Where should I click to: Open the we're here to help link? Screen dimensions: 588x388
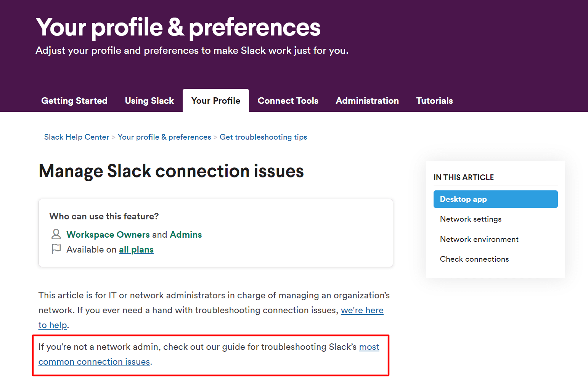pyautogui.click(x=362, y=311)
